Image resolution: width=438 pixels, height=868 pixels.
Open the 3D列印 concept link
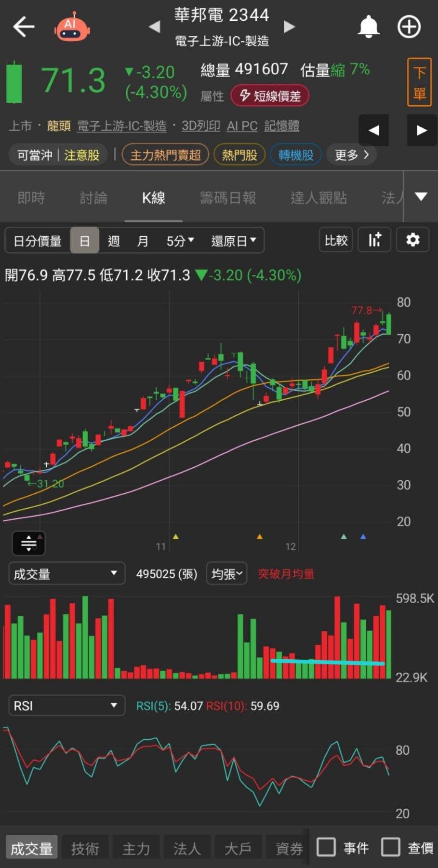click(200, 126)
